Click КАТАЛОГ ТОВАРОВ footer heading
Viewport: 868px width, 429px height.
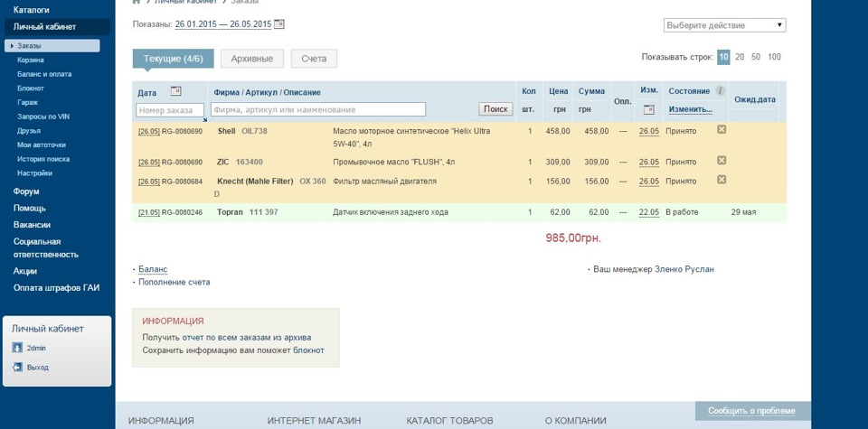coord(449,421)
